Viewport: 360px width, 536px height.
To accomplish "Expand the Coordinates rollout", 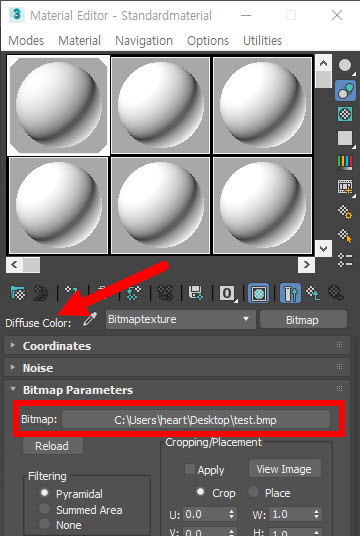I will tap(13, 345).
